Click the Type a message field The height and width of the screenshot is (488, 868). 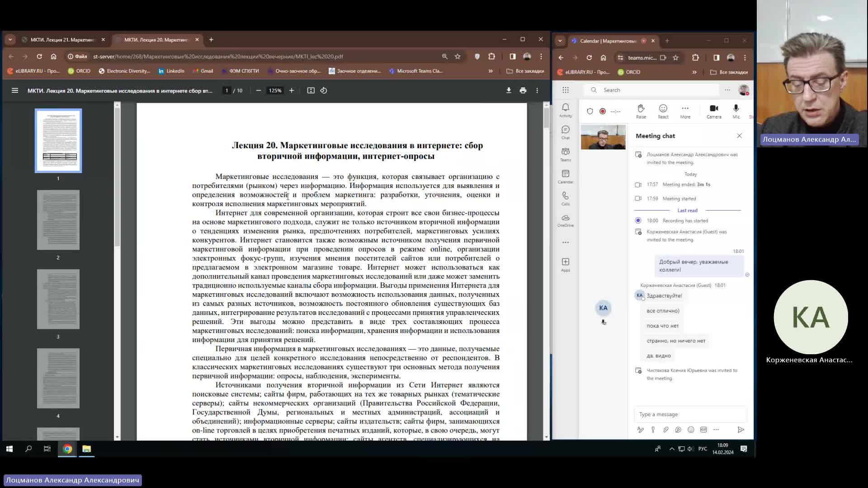pyautogui.click(x=690, y=414)
